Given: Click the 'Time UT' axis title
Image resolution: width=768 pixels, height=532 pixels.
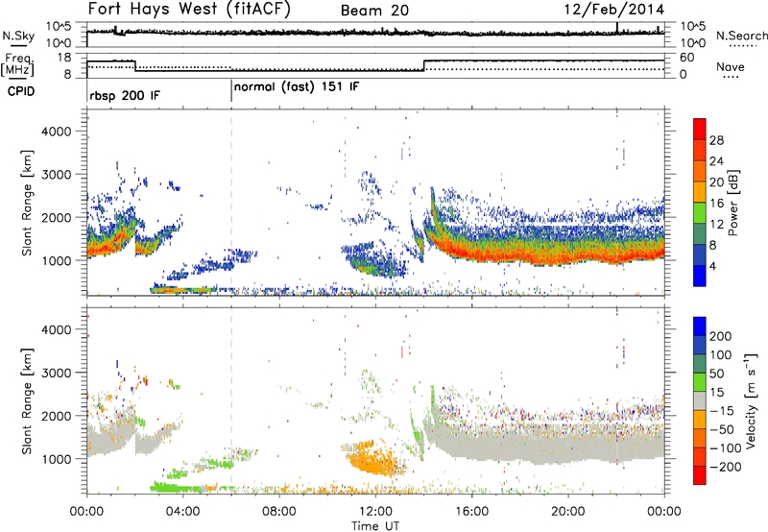Looking at the screenshot, I should pyautogui.click(x=375, y=523).
